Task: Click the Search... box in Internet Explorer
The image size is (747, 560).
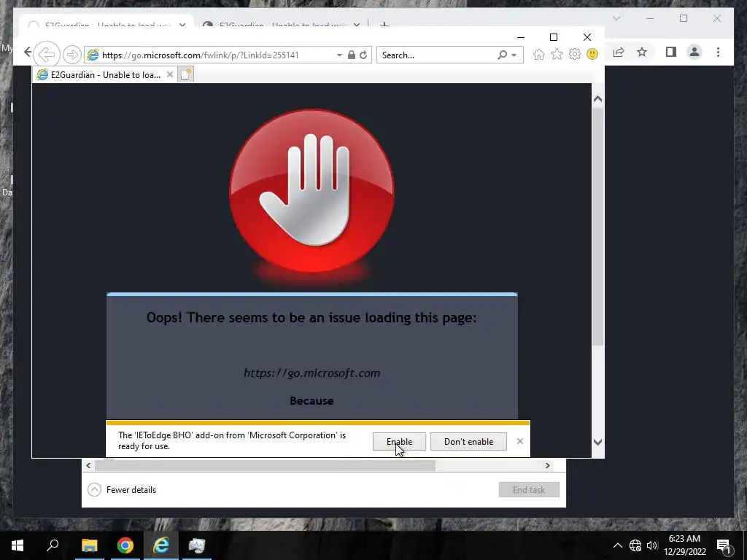Action: click(438, 55)
